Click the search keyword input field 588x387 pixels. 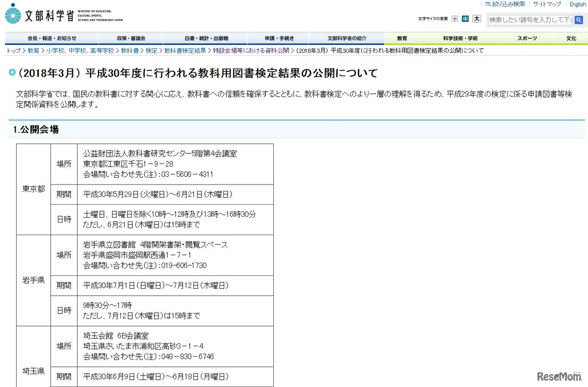(x=531, y=20)
